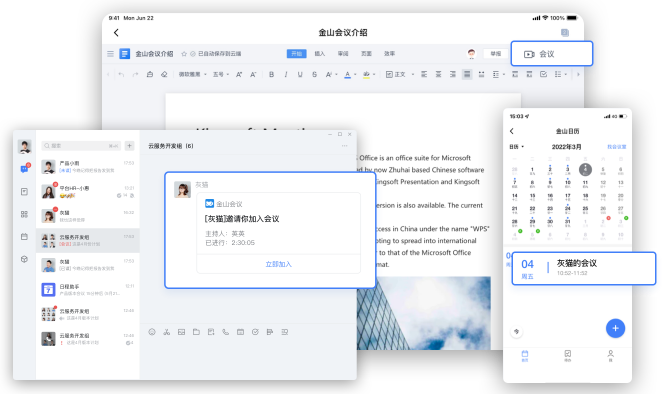Toggle strikethrough formatting with the S button
Image resolution: width=665 pixels, height=394 pixels.
[x=314, y=75]
